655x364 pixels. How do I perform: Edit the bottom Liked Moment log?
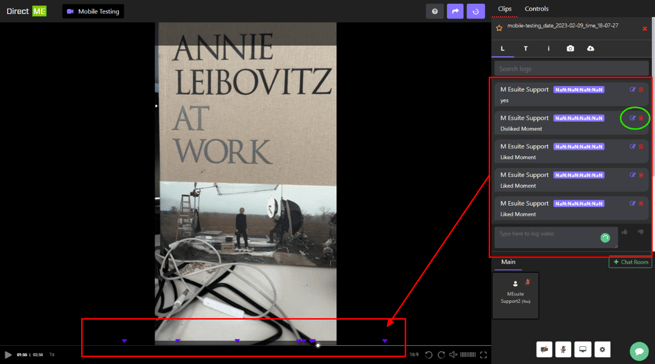pyautogui.click(x=632, y=203)
